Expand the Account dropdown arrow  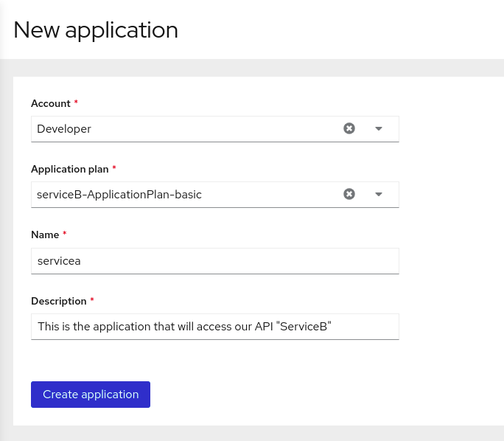coord(379,128)
